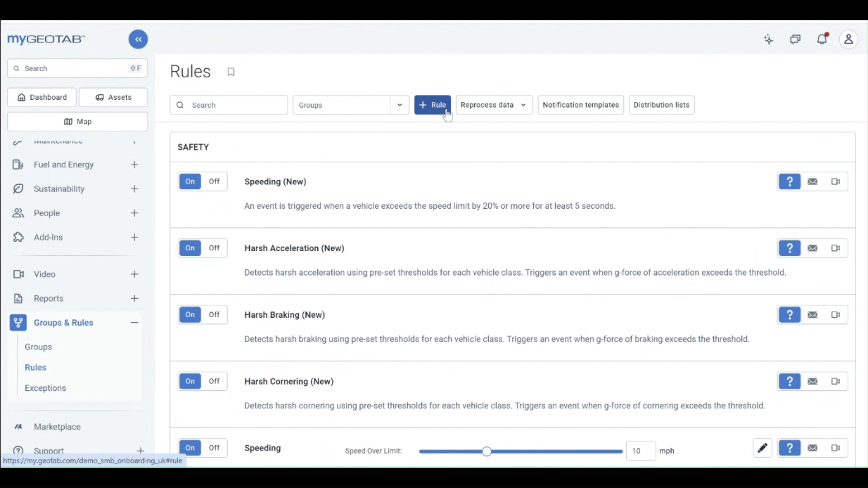Open Notification templates
Screen dimensions: 868x488
[581, 105]
